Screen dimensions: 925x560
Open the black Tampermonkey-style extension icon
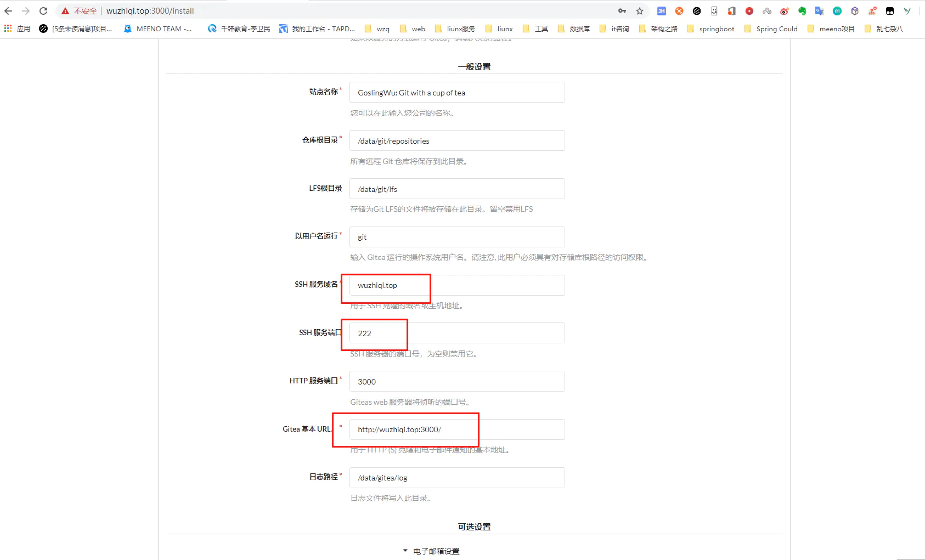(x=890, y=11)
